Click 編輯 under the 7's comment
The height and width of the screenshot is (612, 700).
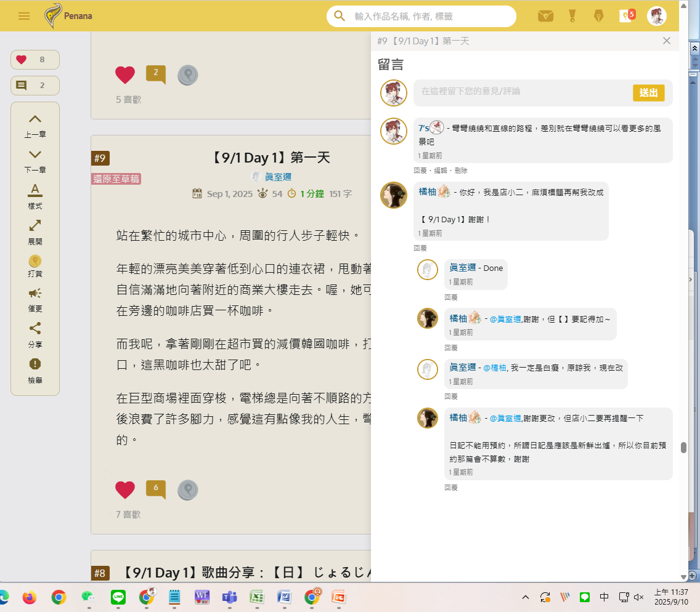(x=440, y=171)
